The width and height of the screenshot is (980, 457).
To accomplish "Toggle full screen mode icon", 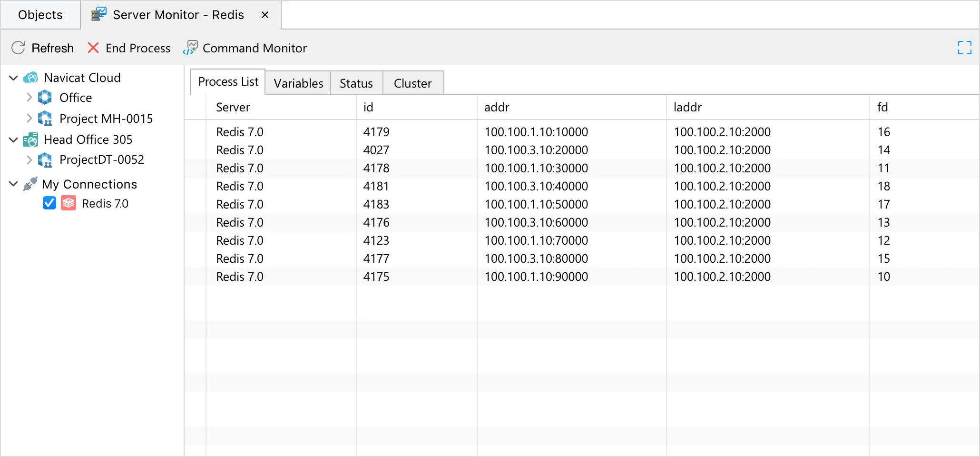I will coord(964,48).
